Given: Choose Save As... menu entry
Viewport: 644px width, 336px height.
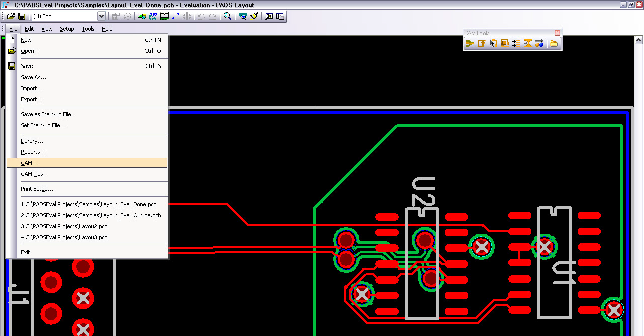Looking at the screenshot, I should pos(87,77).
